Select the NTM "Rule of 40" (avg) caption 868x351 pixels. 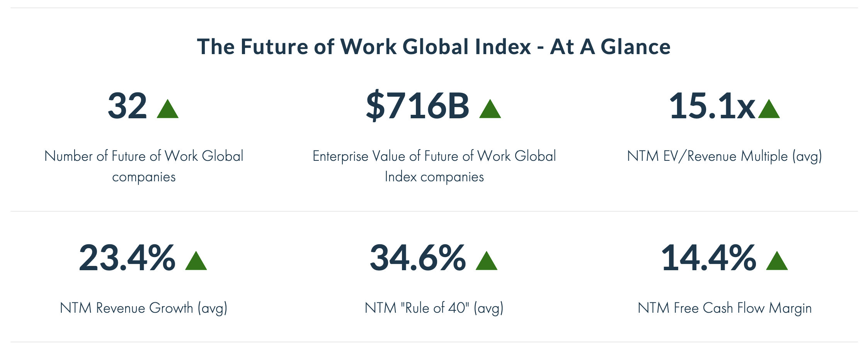[x=434, y=308]
